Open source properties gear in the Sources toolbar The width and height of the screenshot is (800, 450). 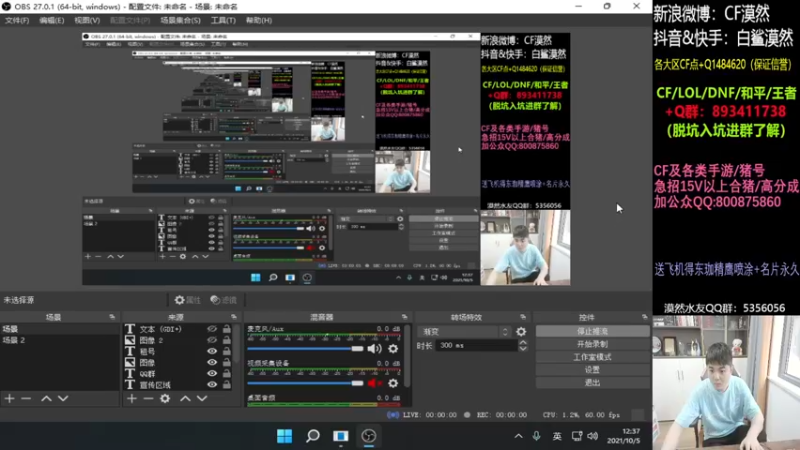(165, 398)
